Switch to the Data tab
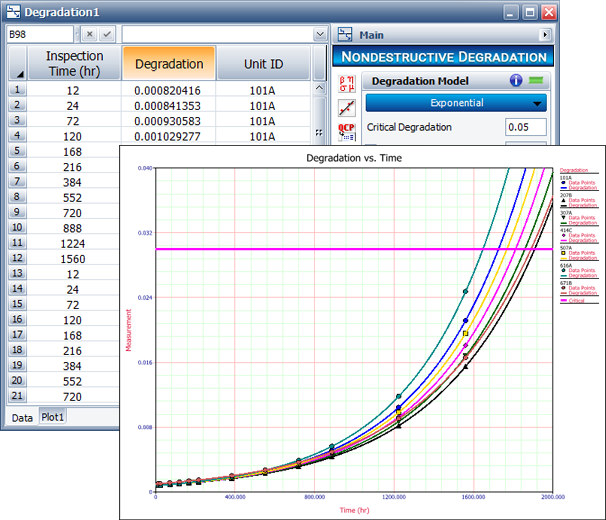The width and height of the screenshot is (606, 520). point(22,417)
